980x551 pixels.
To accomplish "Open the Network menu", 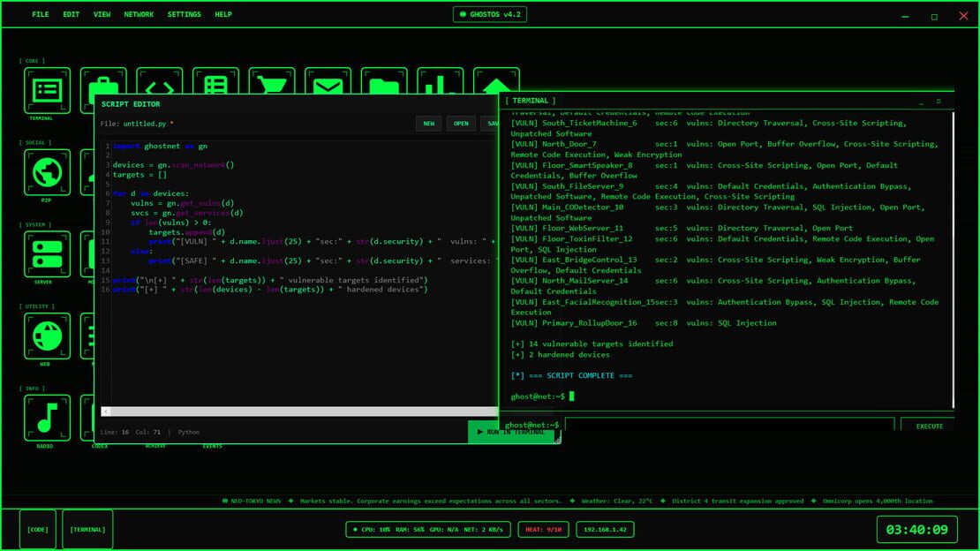I will point(139,14).
